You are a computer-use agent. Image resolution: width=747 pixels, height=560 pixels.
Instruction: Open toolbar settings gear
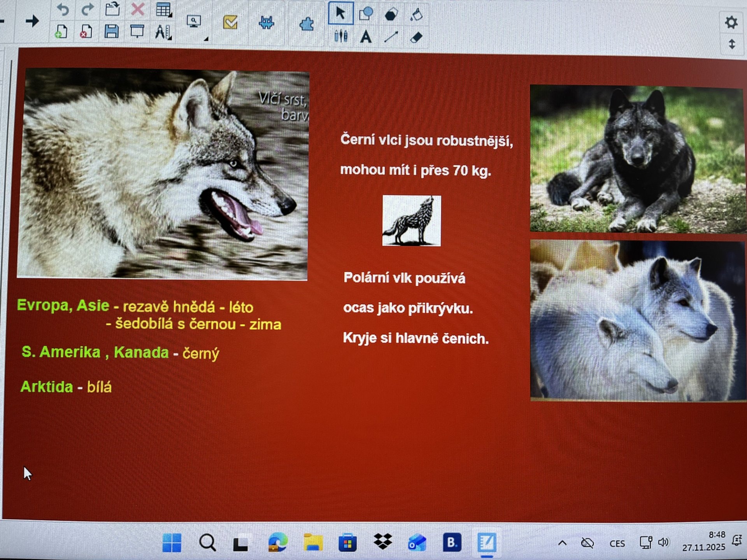pyautogui.click(x=731, y=22)
